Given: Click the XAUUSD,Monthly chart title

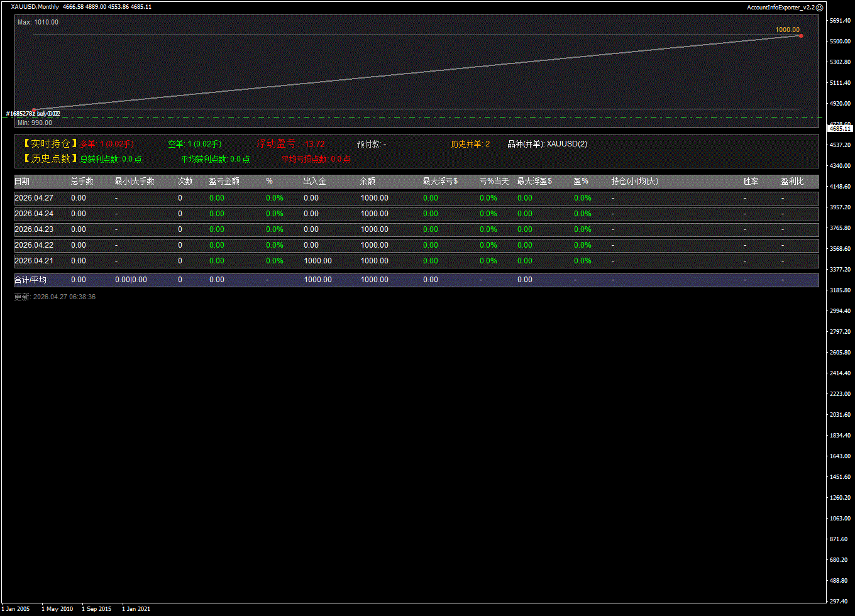Looking at the screenshot, I should coord(35,7).
